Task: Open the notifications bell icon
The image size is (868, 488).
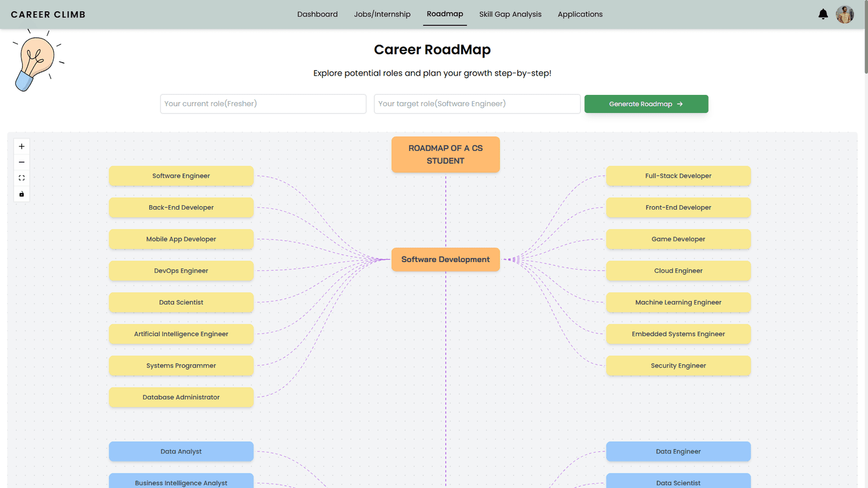Action: click(x=823, y=14)
